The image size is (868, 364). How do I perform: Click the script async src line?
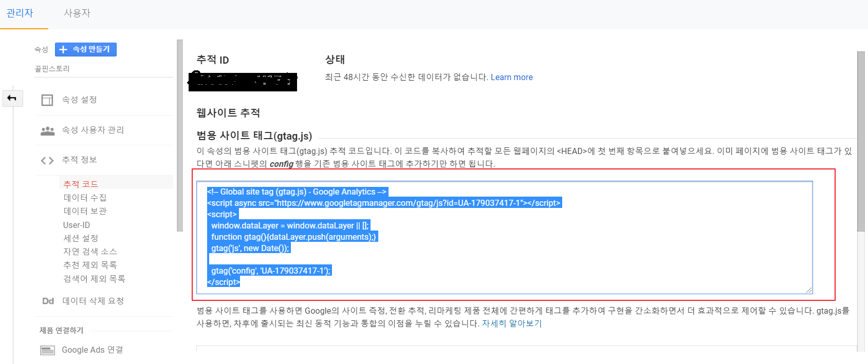tap(384, 203)
